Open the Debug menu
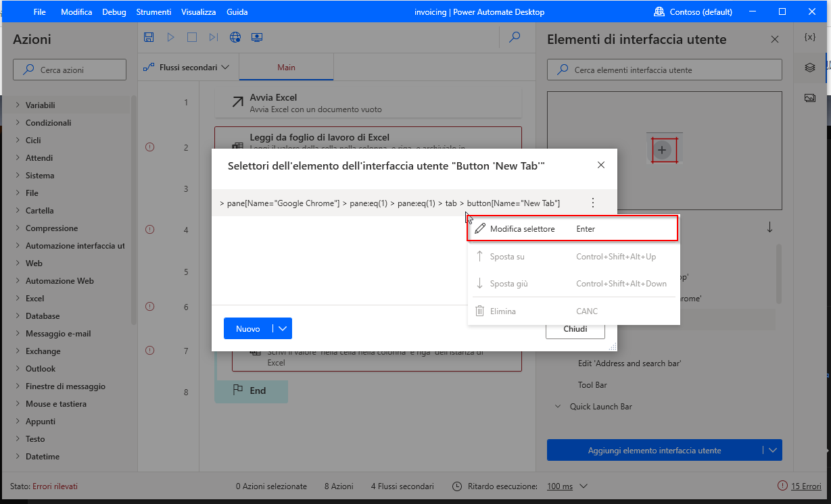Screen dimensions: 831x504 pos(114,12)
